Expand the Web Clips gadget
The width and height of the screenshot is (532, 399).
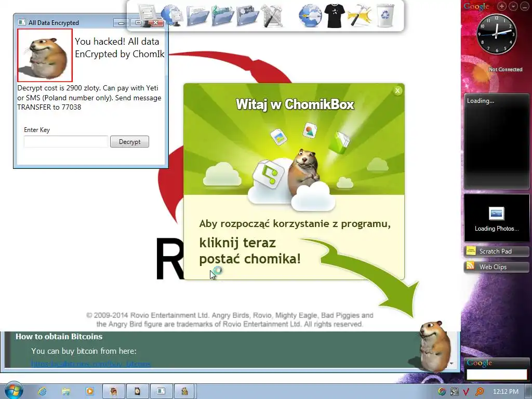tap(496, 267)
